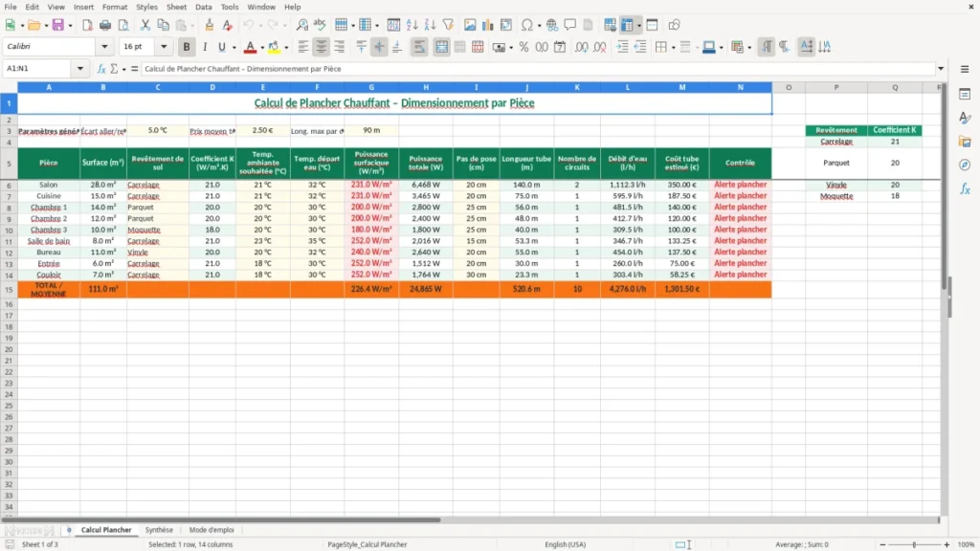Open font color dropdown arrow
Image resolution: width=980 pixels, height=551 pixels.
click(x=262, y=48)
